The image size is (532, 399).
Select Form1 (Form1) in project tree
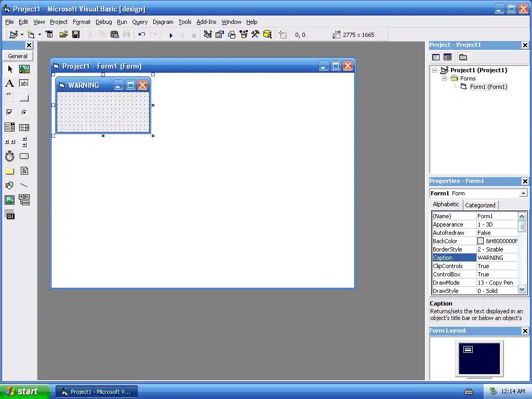(x=488, y=87)
